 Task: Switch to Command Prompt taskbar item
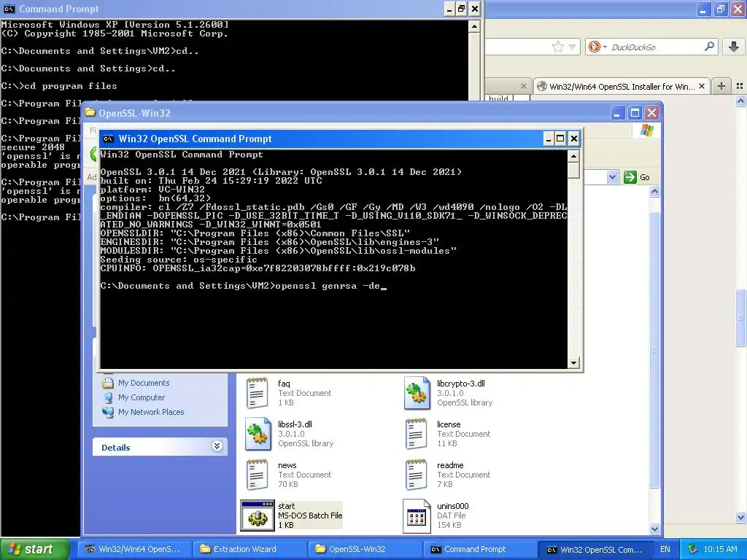tap(480, 549)
